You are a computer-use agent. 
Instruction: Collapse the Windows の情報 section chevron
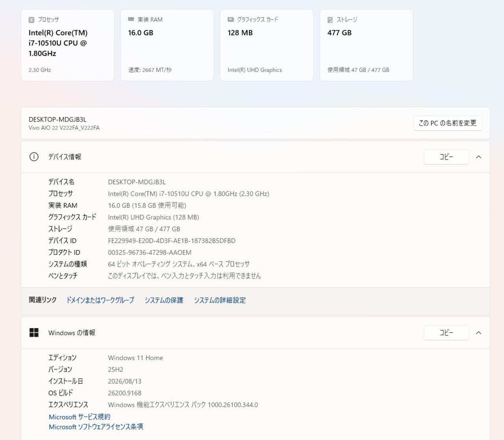pos(478,333)
